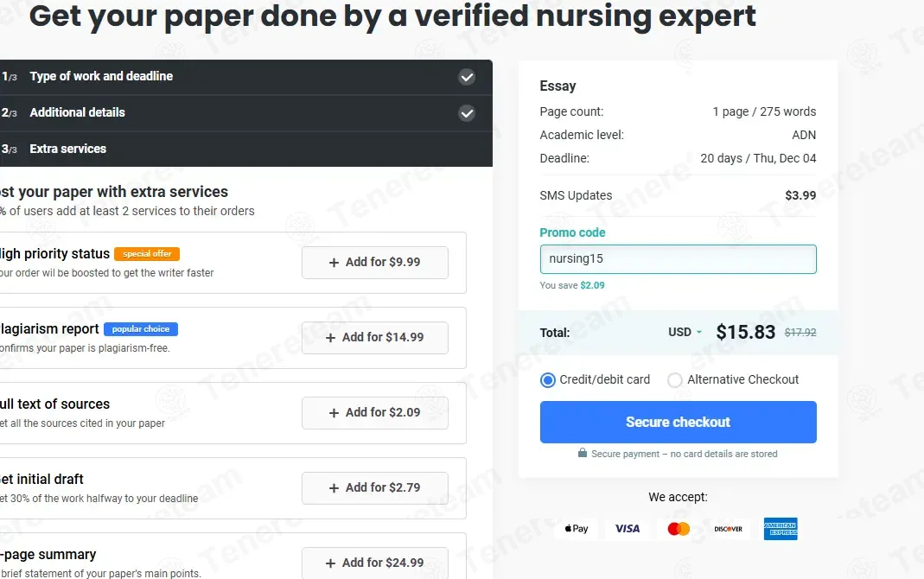
Task: Add Plagiarism report for $14.99
Action: pyautogui.click(x=374, y=338)
